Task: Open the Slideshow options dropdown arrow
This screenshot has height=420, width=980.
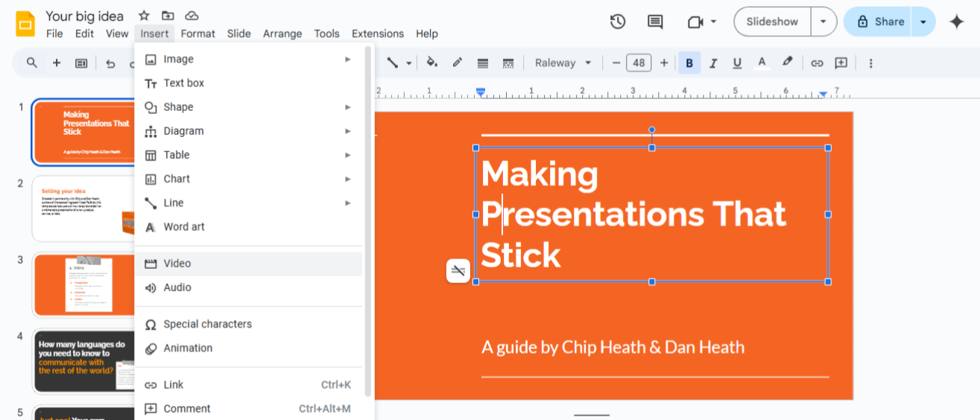Action: (823, 22)
